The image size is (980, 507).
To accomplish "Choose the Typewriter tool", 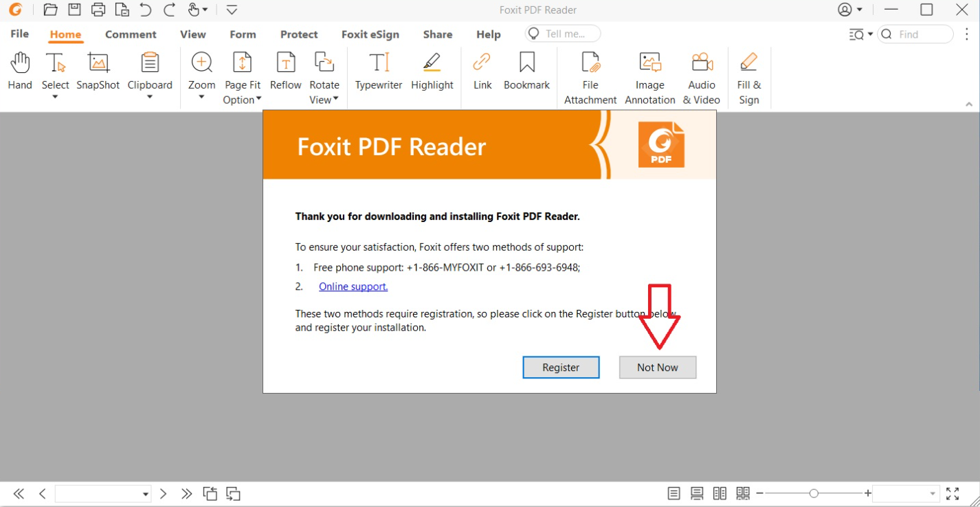I will (x=379, y=71).
